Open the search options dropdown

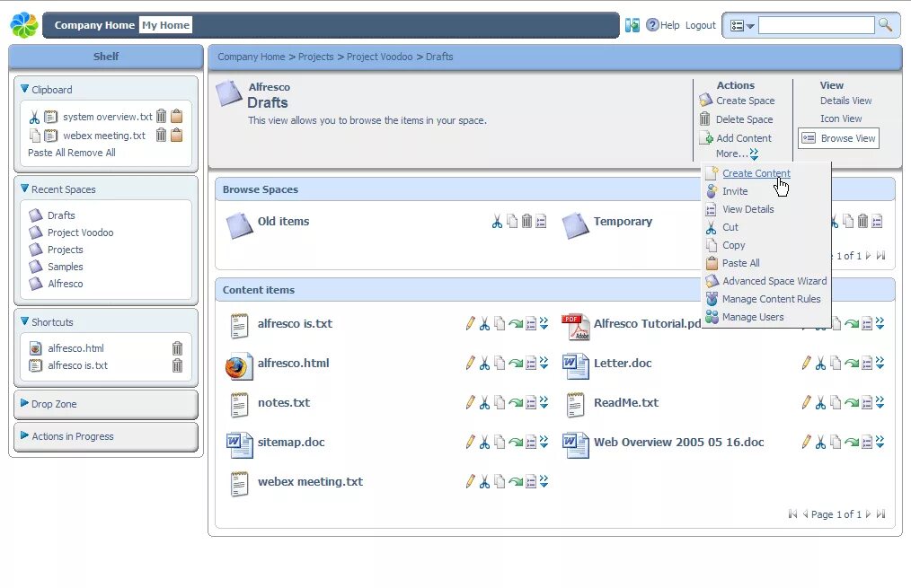tap(742, 25)
